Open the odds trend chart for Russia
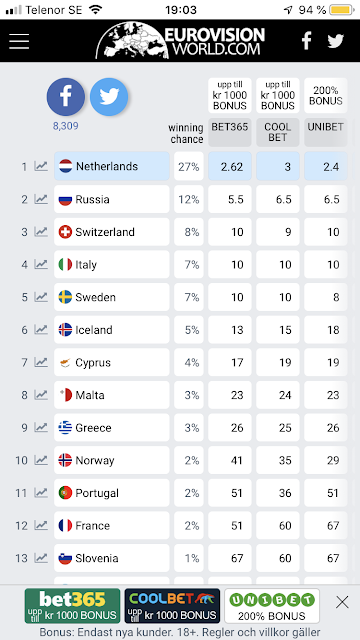The width and height of the screenshot is (360, 640). pyautogui.click(x=41, y=199)
